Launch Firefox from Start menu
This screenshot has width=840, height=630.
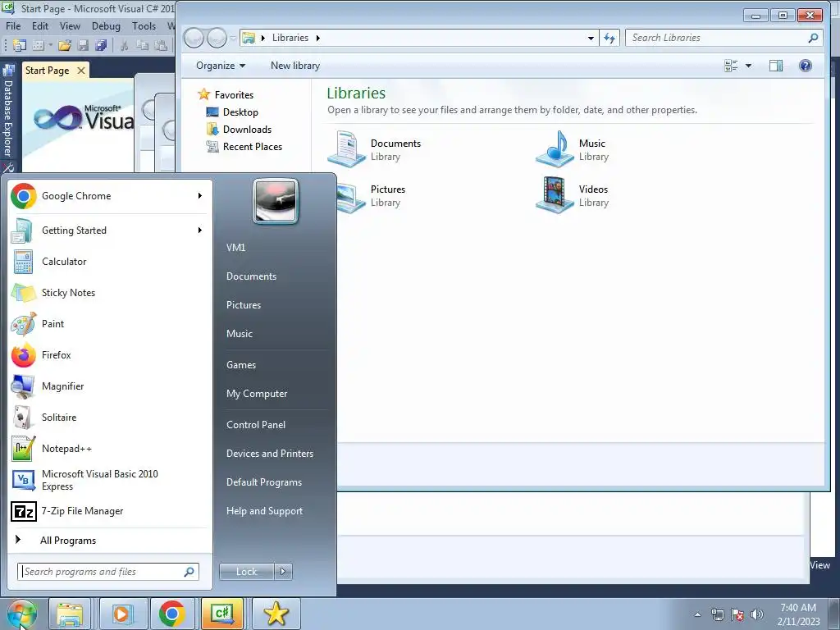point(110,354)
